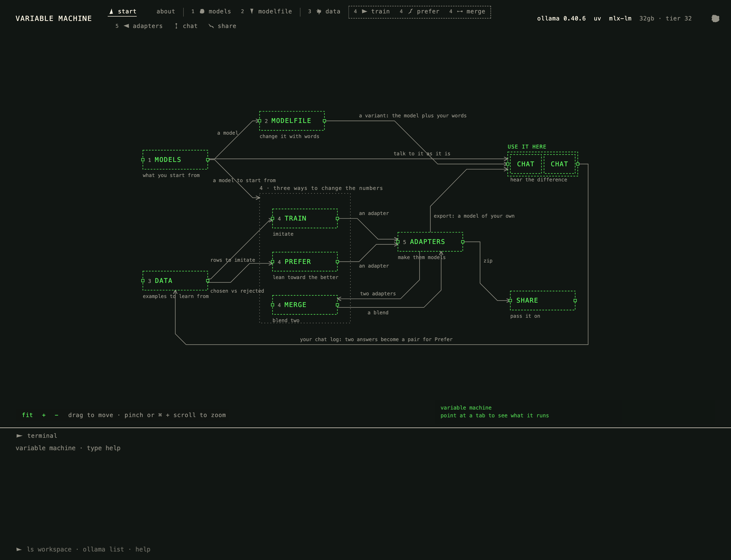Zoom in with the plus button
Image resolution: width=731 pixels, height=560 pixels.
point(44,415)
